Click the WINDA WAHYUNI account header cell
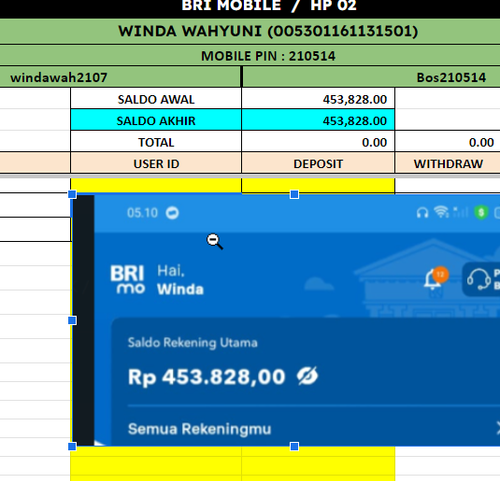This screenshot has width=500, height=481. coord(250,31)
